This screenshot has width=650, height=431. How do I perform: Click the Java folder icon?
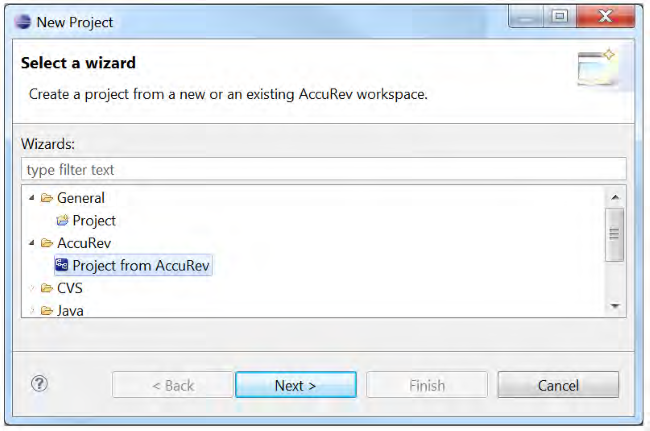coord(47,310)
